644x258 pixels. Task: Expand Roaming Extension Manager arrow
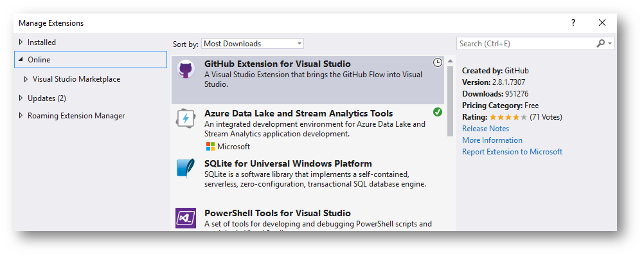click(x=21, y=116)
